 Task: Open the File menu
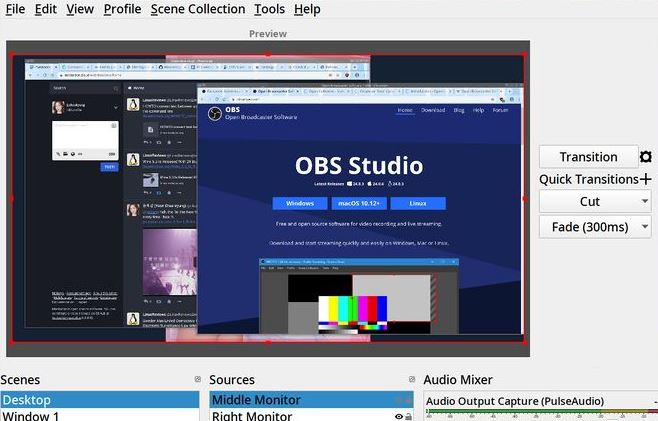[15, 9]
